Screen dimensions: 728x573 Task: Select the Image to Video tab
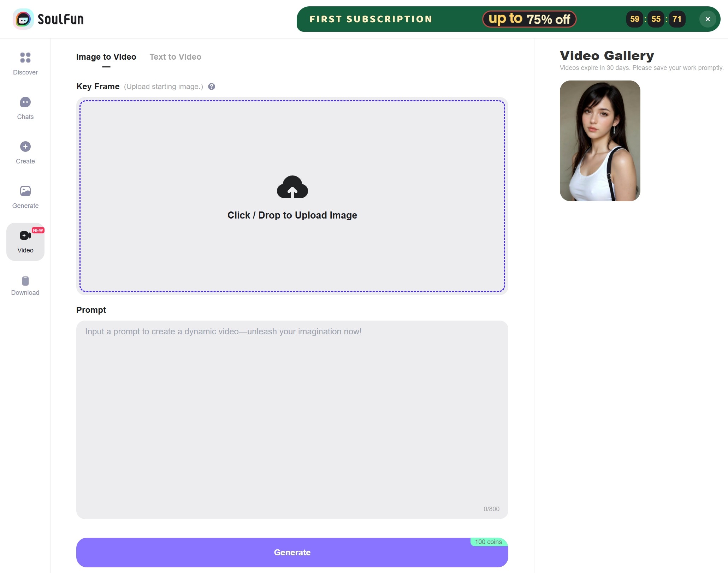tap(106, 57)
